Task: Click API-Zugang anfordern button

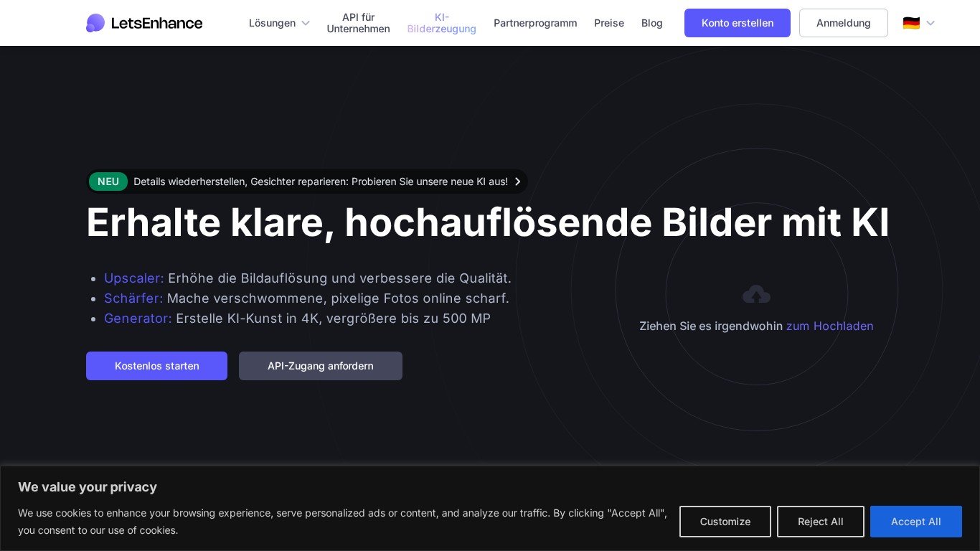Action: click(x=320, y=366)
